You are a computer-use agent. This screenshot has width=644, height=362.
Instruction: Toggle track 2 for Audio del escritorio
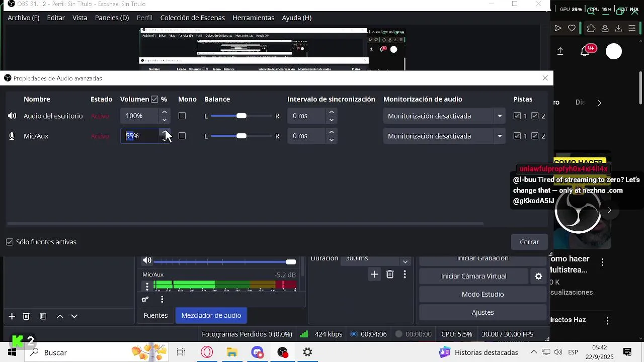tap(535, 116)
